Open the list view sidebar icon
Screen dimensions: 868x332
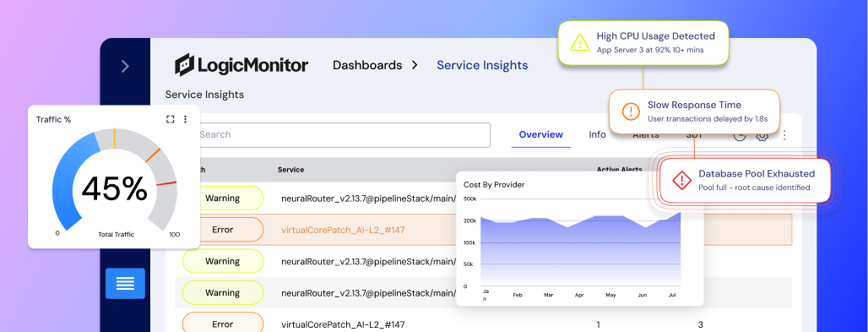125,284
